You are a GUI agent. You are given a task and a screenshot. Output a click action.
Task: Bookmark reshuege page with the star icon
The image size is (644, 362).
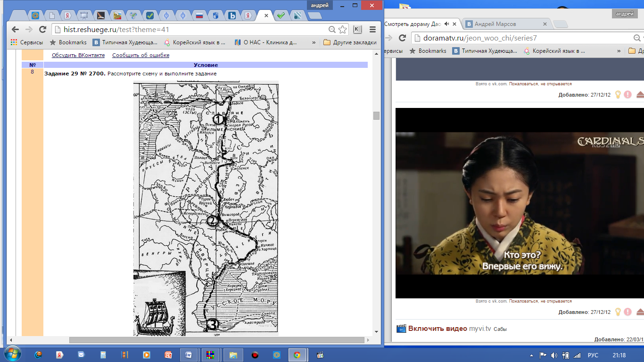[x=342, y=30]
